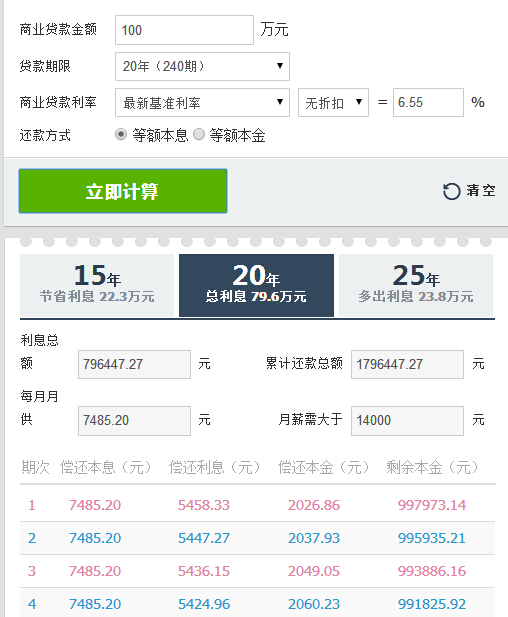Image resolution: width=508 pixels, height=617 pixels.
Task: Open the 贷款期限 20年（240期） dropdown
Action: pos(202,66)
